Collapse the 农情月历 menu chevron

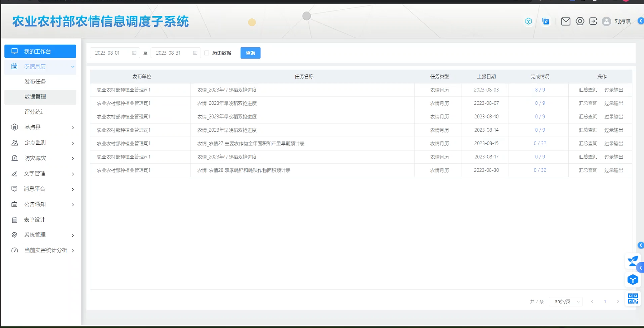tap(73, 67)
